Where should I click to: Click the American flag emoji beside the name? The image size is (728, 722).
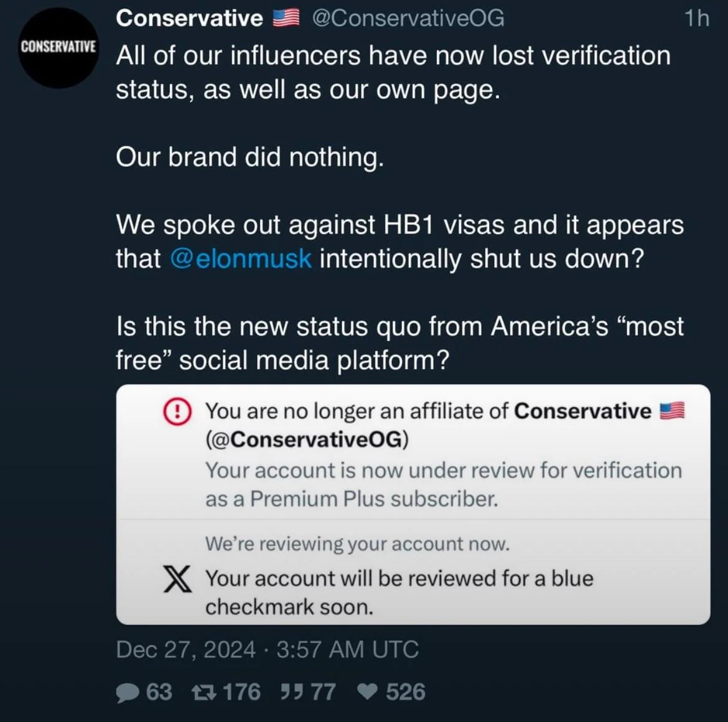click(286, 18)
